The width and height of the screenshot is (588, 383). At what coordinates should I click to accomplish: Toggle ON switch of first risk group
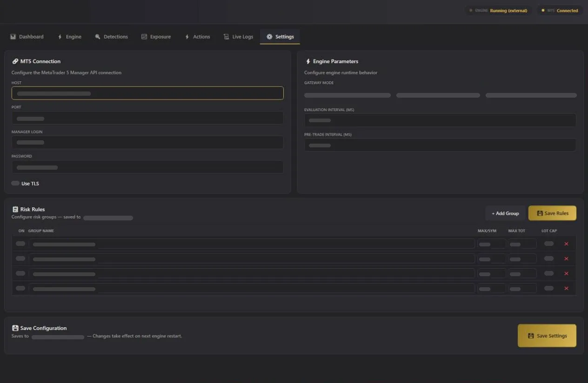20,244
